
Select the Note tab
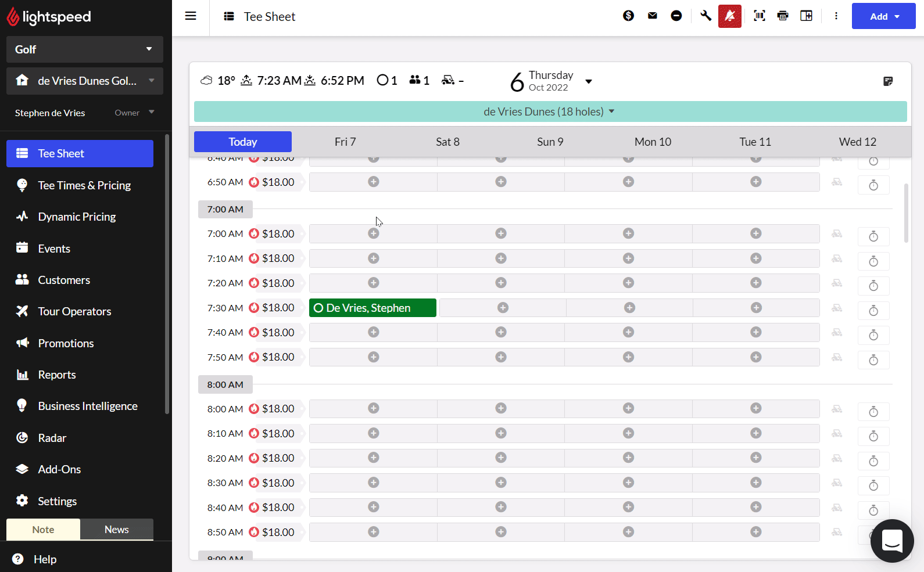point(43,530)
